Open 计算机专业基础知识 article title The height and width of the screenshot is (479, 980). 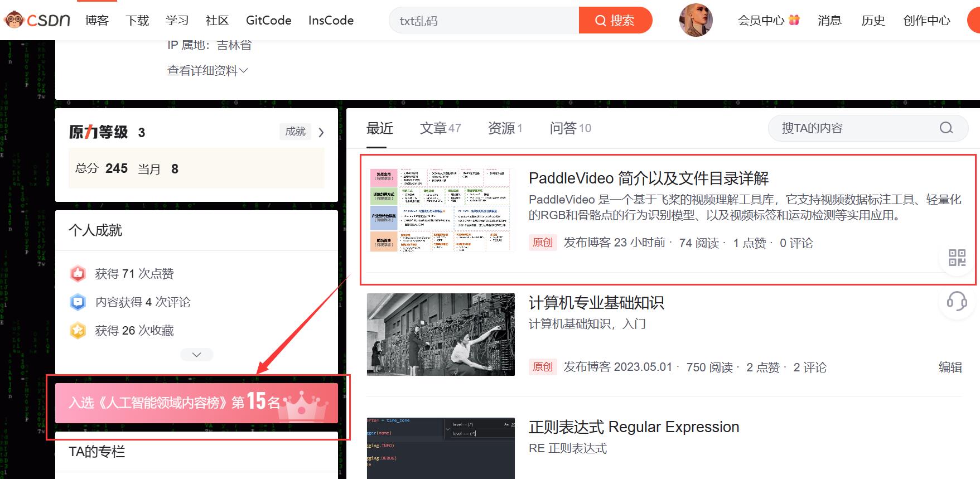596,303
